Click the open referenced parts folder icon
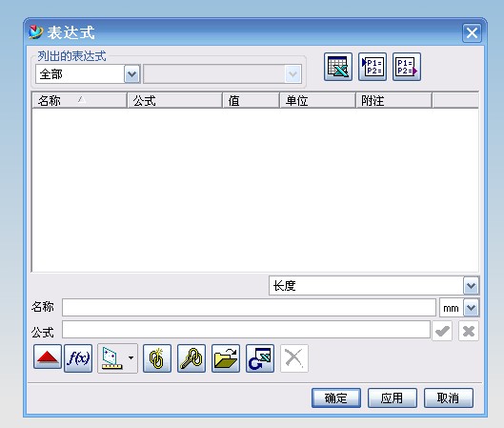Screen dimensions: 504x428 [x=226, y=357]
